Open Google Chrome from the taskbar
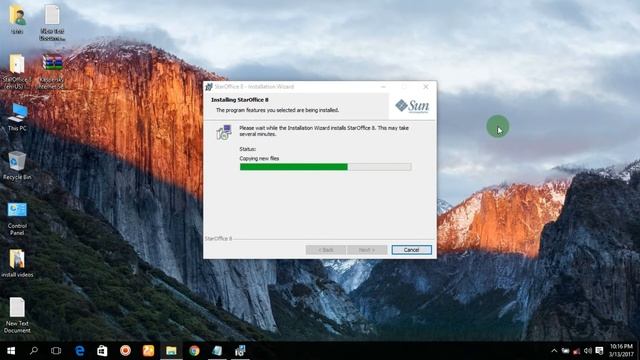The height and width of the screenshot is (360, 640). coord(194,351)
